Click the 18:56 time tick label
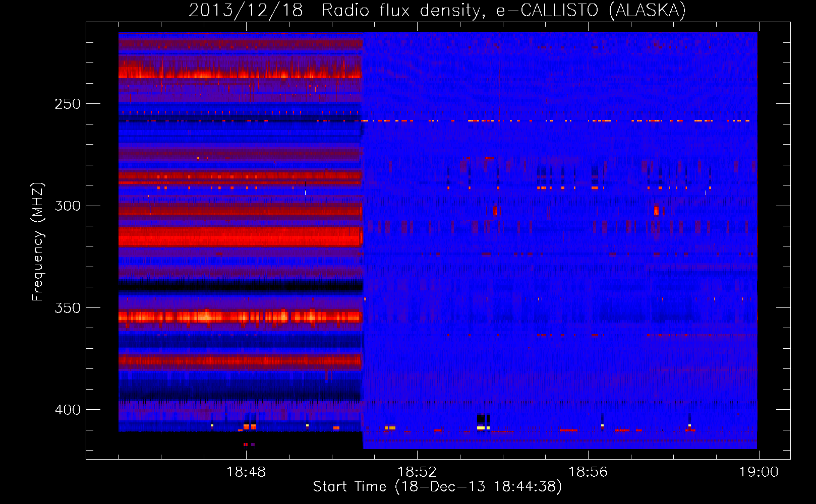Image resolution: width=816 pixels, height=504 pixels. [x=588, y=472]
